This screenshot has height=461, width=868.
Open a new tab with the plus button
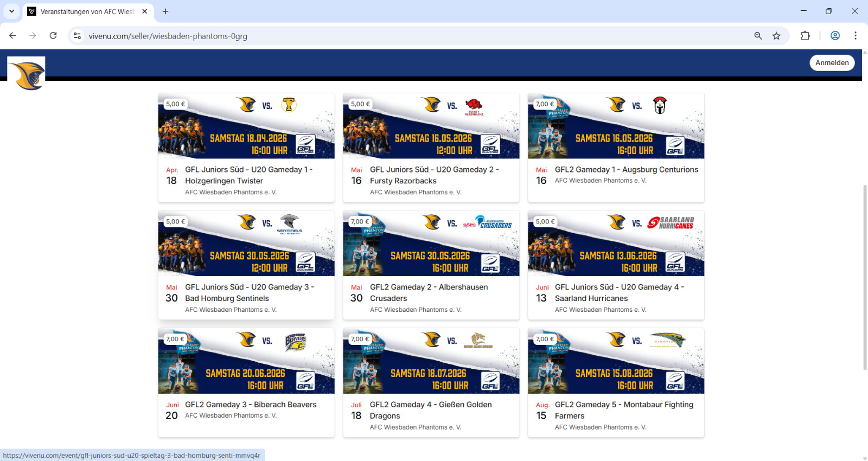click(x=165, y=11)
